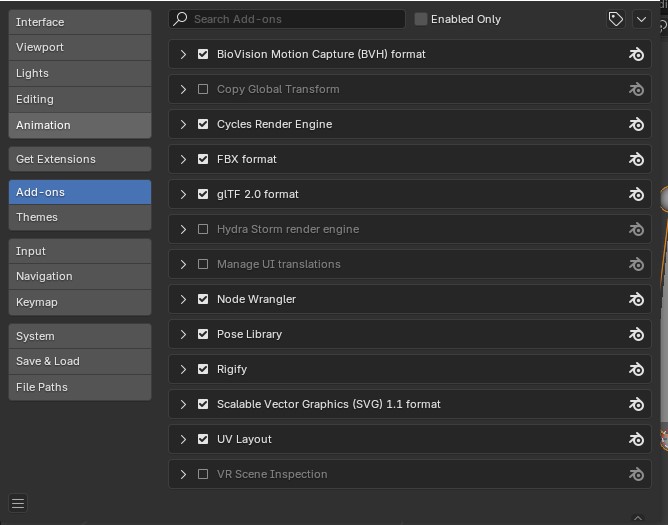
Task: Expand the Cycles Render Engine details chevron
Action: pos(183,124)
